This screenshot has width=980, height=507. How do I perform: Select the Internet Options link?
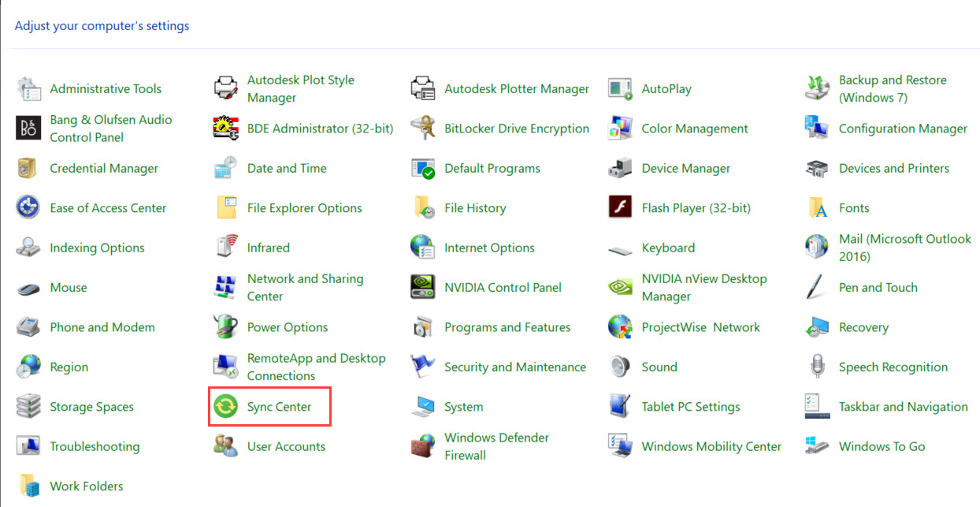(489, 248)
